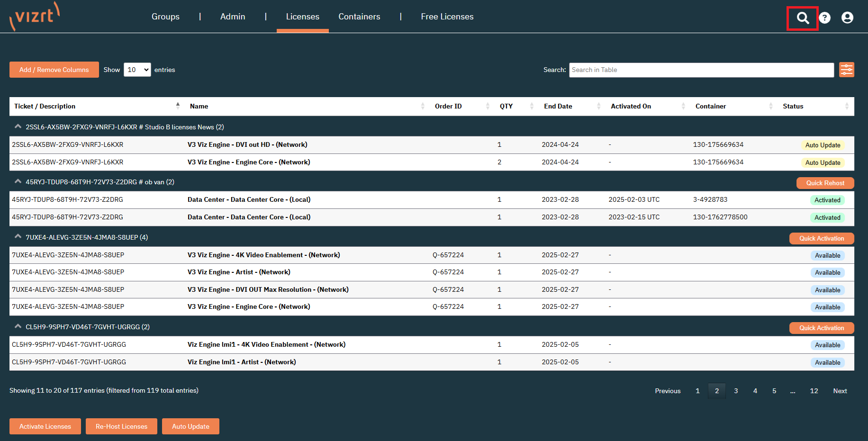Sort table by Container column

coord(734,106)
